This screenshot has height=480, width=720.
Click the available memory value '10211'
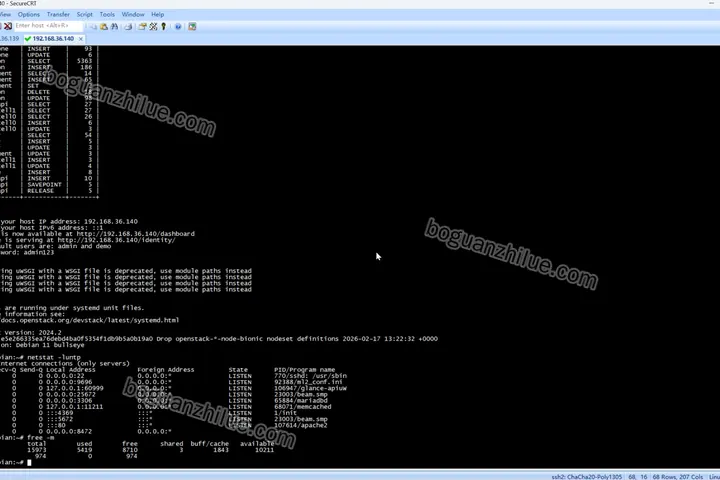pos(264,450)
